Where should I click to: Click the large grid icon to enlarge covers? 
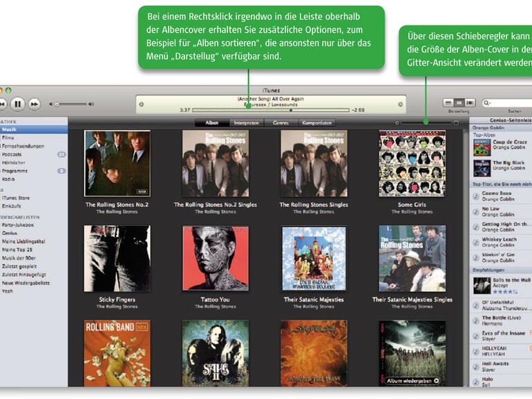[x=456, y=123]
